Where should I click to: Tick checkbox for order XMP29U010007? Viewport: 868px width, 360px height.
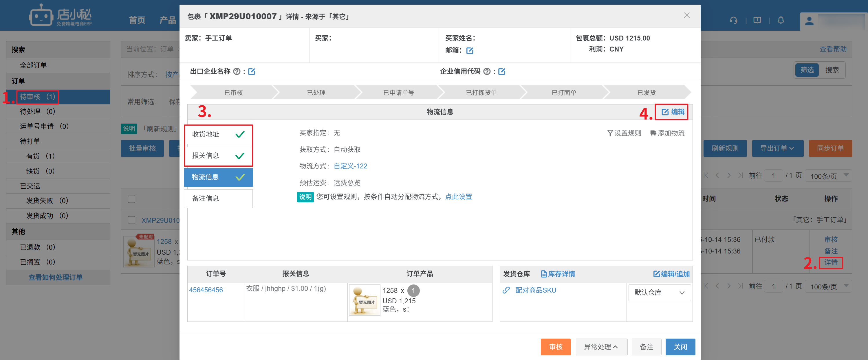(x=132, y=220)
